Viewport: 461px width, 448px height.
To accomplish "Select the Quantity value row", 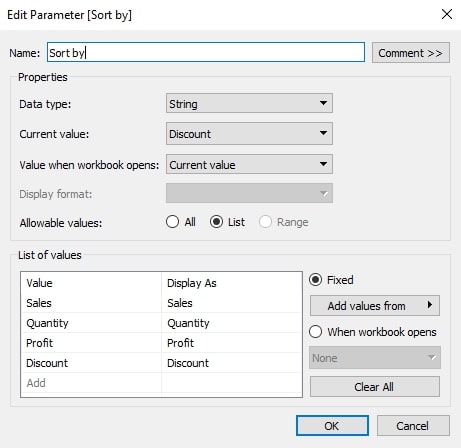I will pos(162,323).
